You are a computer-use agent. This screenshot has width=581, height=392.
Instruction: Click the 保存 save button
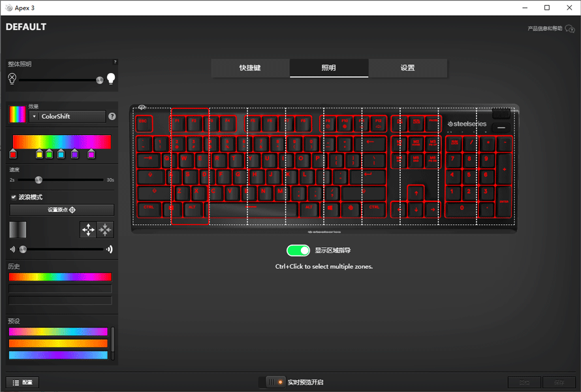point(559,382)
